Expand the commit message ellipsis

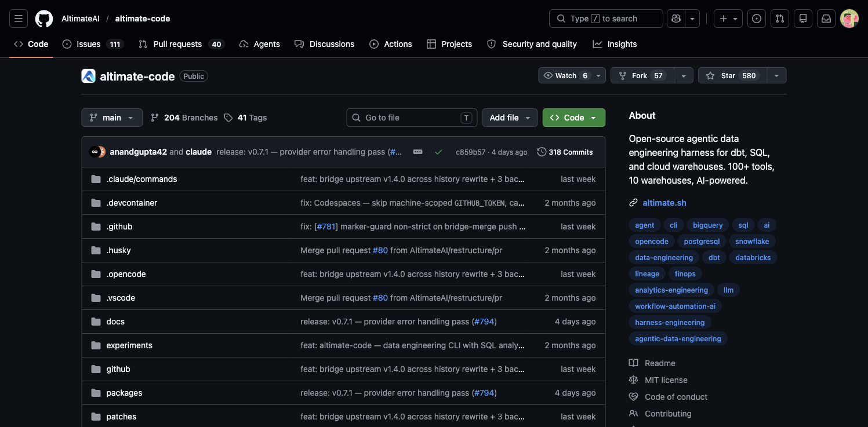click(x=417, y=152)
